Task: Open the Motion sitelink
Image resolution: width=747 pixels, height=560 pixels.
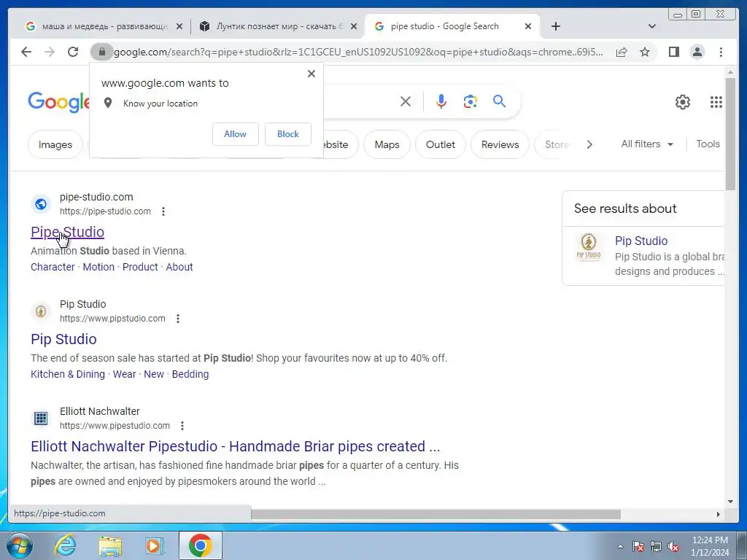Action: pyautogui.click(x=98, y=267)
